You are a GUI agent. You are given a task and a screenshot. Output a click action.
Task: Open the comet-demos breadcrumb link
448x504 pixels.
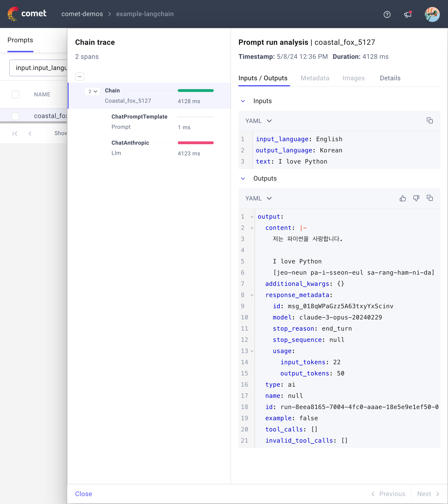82,14
